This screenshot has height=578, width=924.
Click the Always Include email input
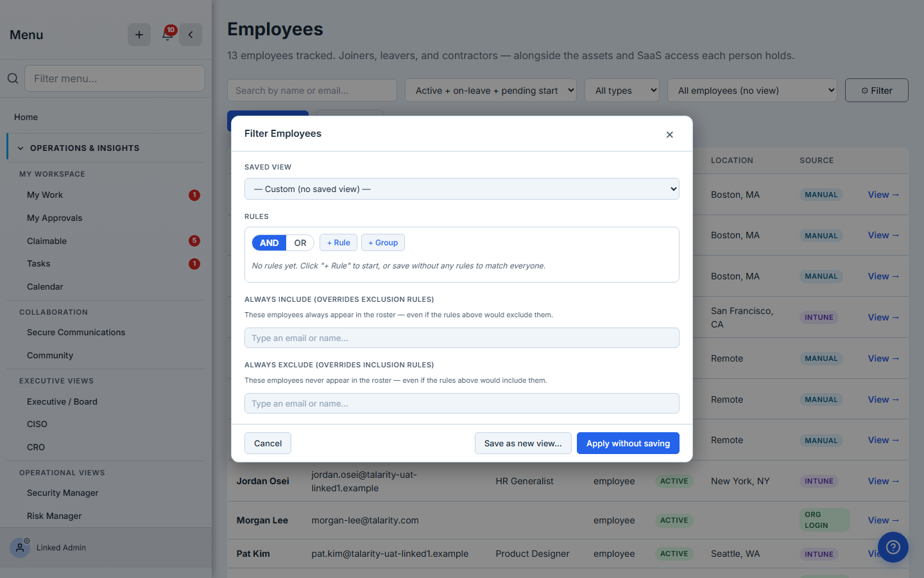(x=462, y=338)
